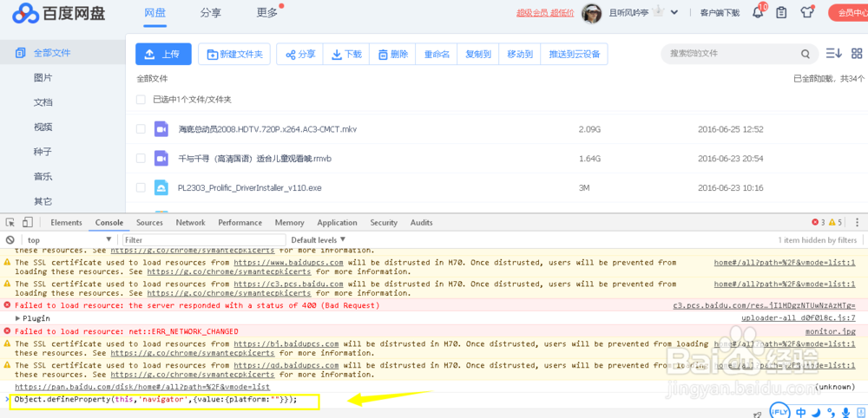Open the DevTools more options menu
Screen dimensions: 868x418
click(858, 222)
